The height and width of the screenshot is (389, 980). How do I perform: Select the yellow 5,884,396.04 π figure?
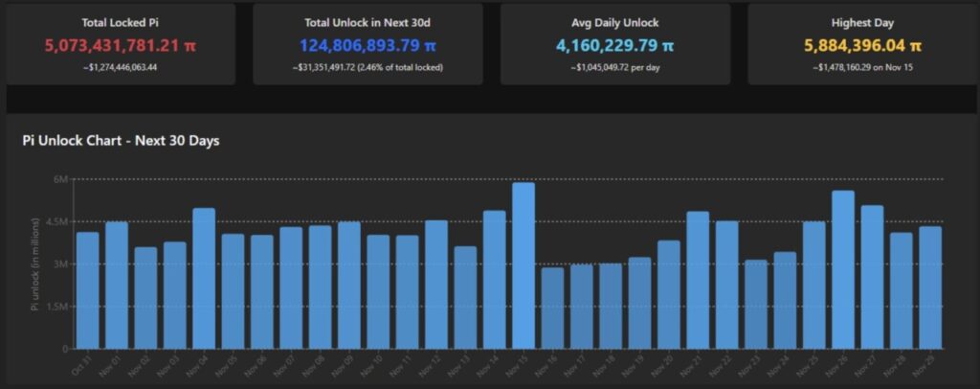point(862,45)
